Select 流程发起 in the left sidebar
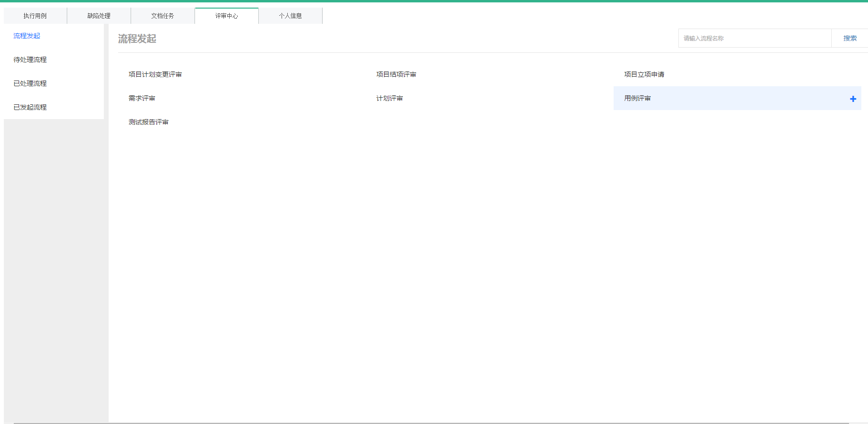This screenshot has height=424, width=868. (27, 36)
